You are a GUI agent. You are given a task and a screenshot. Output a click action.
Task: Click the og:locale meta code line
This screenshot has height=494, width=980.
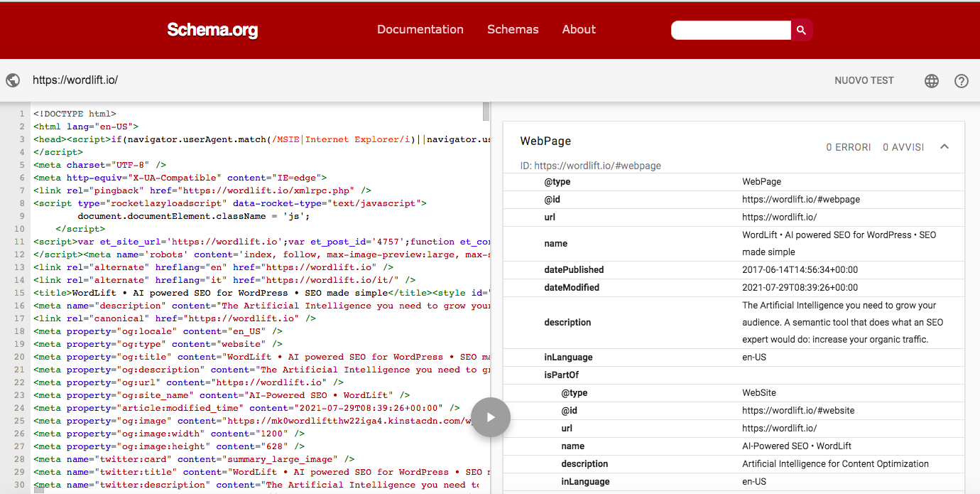[x=158, y=331]
